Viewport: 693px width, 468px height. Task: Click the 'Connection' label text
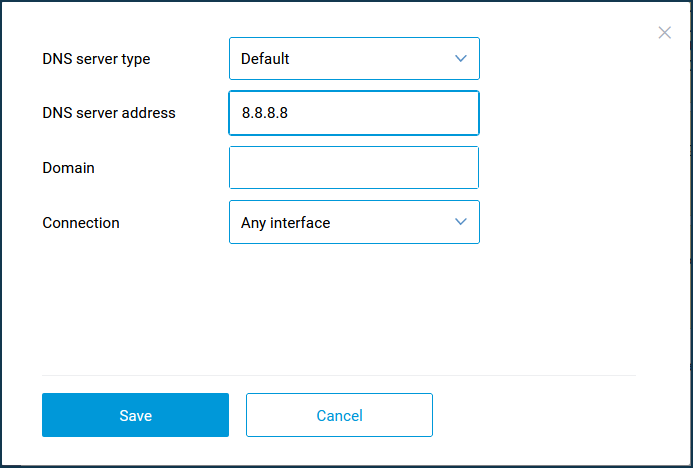coord(80,223)
